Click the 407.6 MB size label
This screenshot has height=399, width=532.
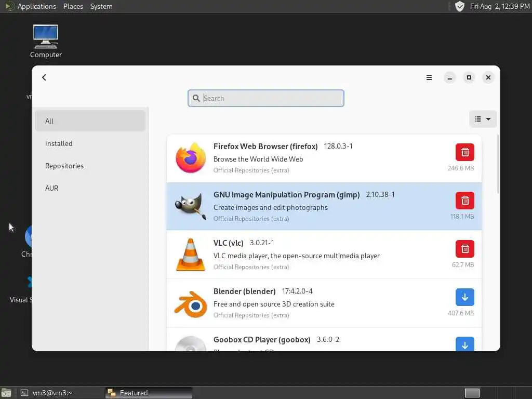point(461,313)
